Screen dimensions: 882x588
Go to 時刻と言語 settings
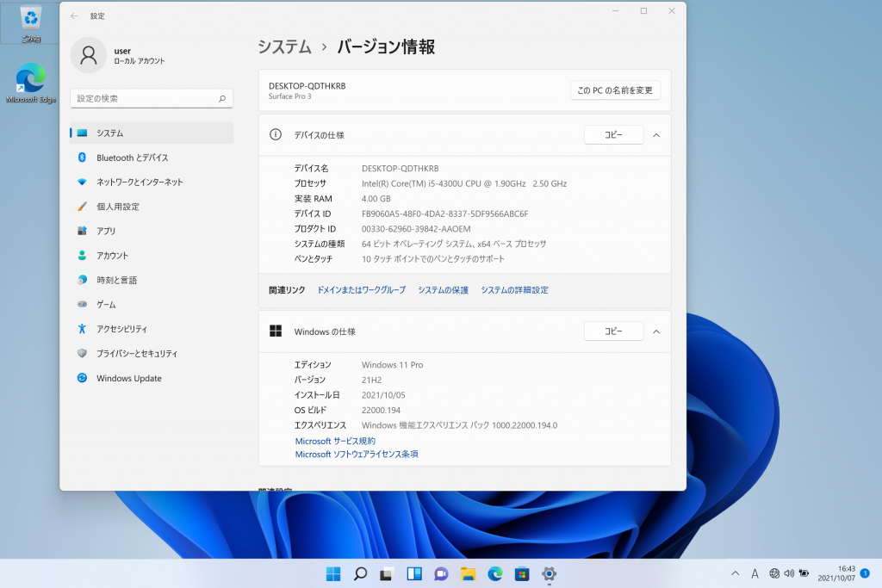pyautogui.click(x=152, y=280)
